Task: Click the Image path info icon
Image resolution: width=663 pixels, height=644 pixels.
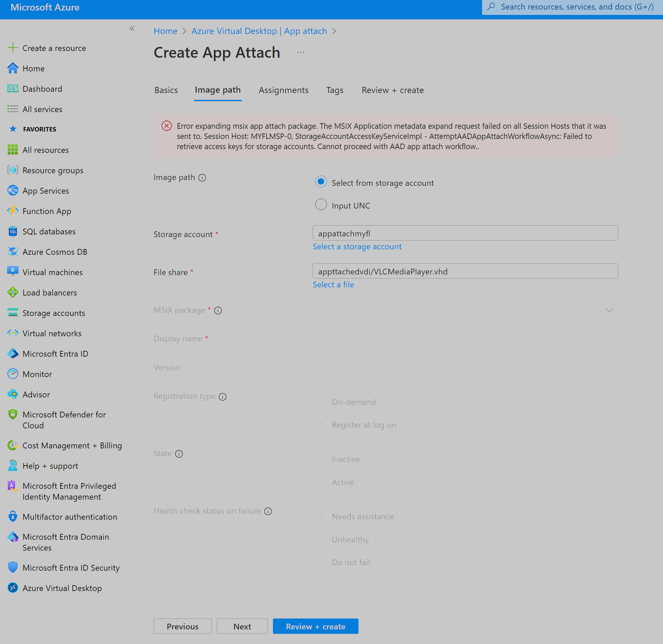Action: click(202, 178)
